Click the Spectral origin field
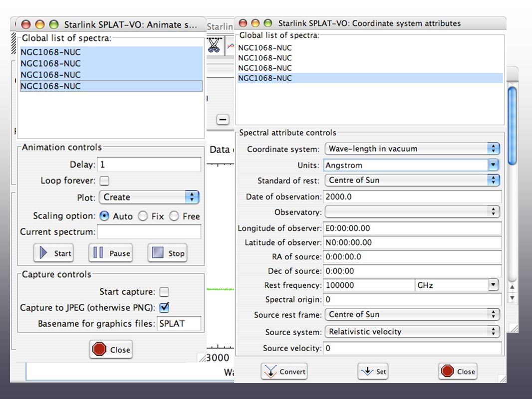This screenshot has width=532, height=399. coord(412,299)
